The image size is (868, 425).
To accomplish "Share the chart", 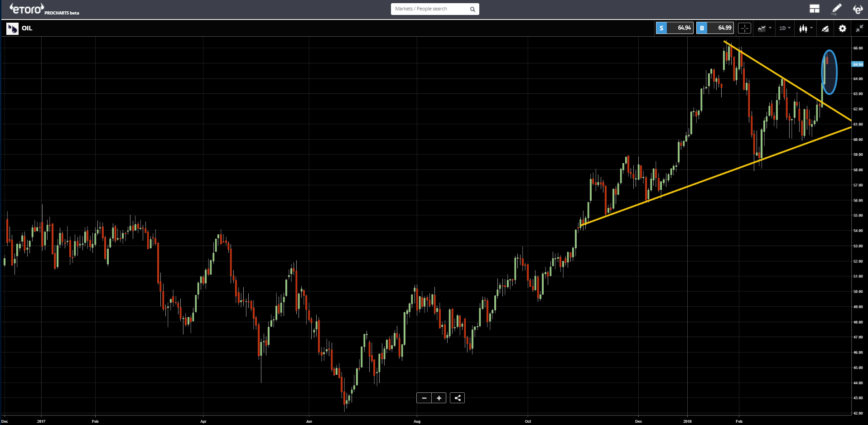I will 458,398.
